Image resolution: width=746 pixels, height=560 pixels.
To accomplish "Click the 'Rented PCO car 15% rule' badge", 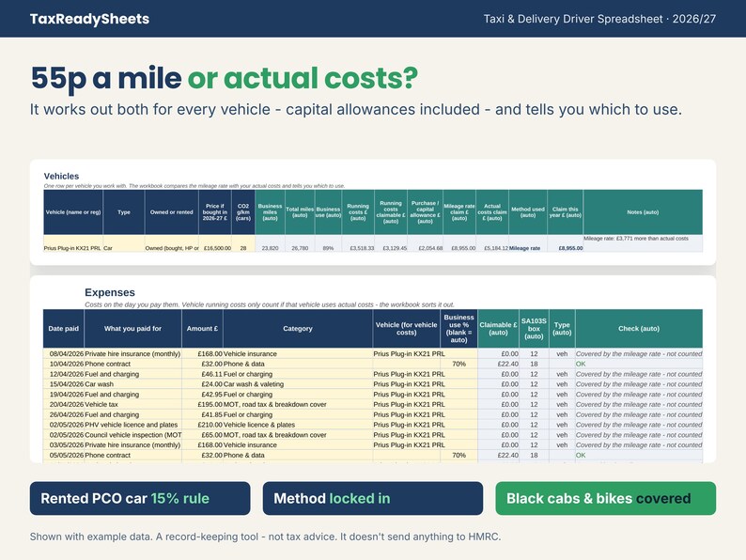I will 140,498.
